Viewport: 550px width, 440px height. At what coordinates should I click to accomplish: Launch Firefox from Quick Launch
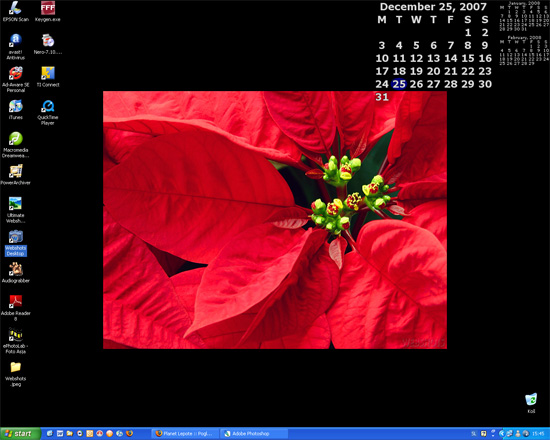coord(129,433)
